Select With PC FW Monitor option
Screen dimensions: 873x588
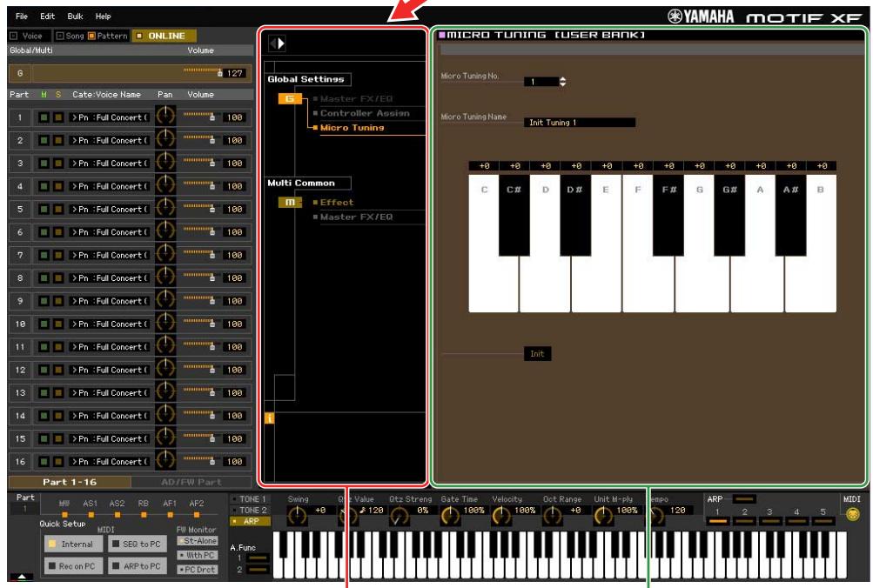pos(197,555)
